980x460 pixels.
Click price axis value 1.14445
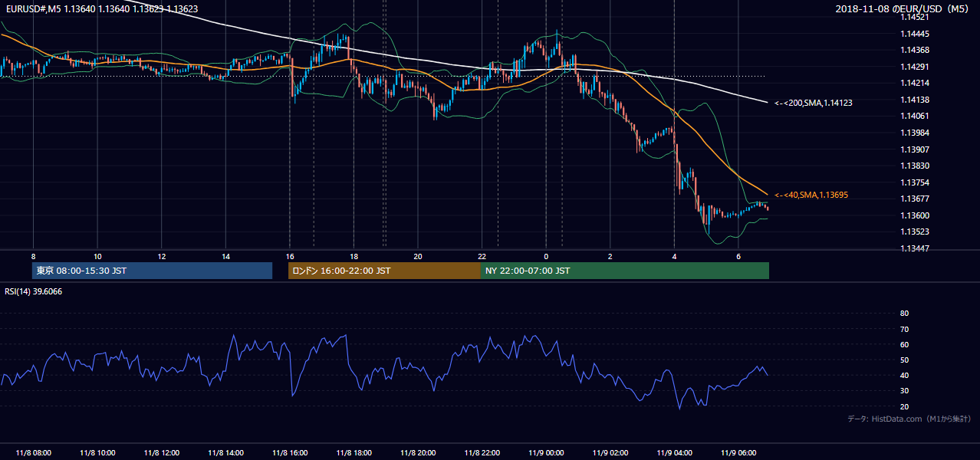click(x=914, y=34)
